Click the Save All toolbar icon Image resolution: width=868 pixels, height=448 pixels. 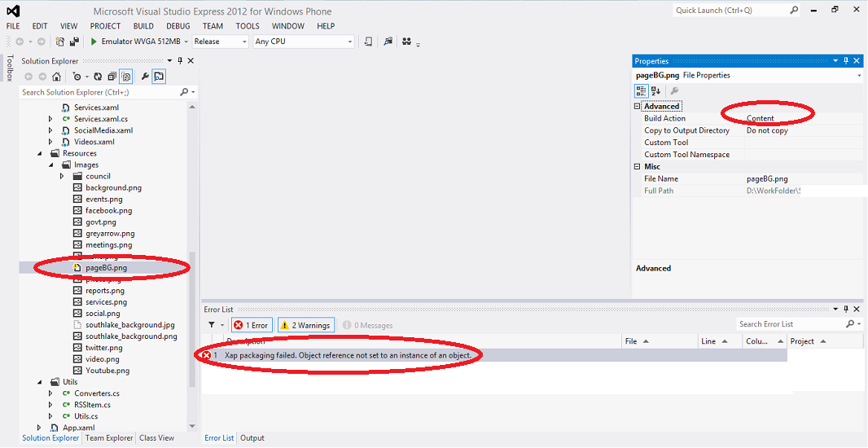pyautogui.click(x=73, y=42)
